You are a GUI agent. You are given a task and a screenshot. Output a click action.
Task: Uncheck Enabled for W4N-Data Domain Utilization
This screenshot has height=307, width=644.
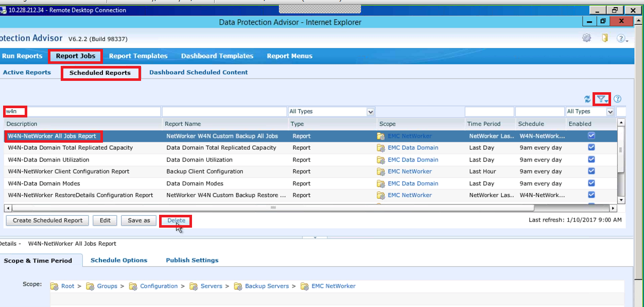point(591,159)
